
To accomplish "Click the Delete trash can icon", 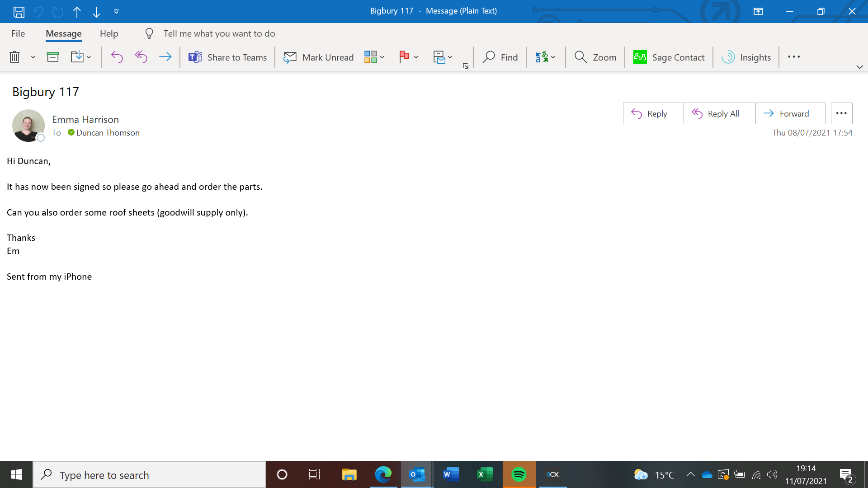I will point(14,57).
